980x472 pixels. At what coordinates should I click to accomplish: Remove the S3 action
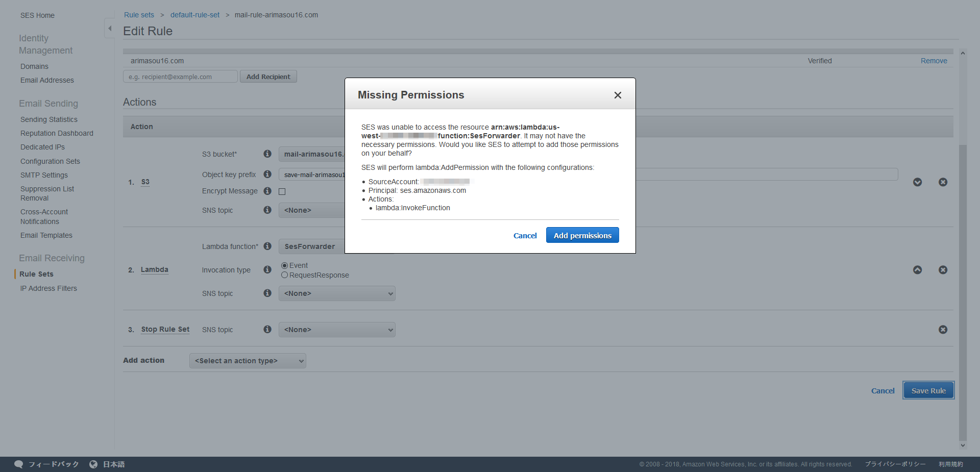point(943,182)
